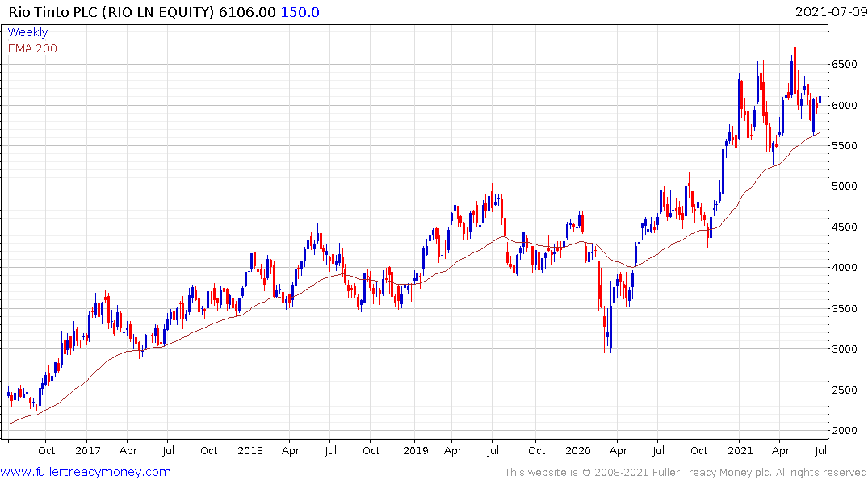The image size is (868, 484).
Task: Click the 3000 price axis label
Action: pyautogui.click(x=845, y=349)
